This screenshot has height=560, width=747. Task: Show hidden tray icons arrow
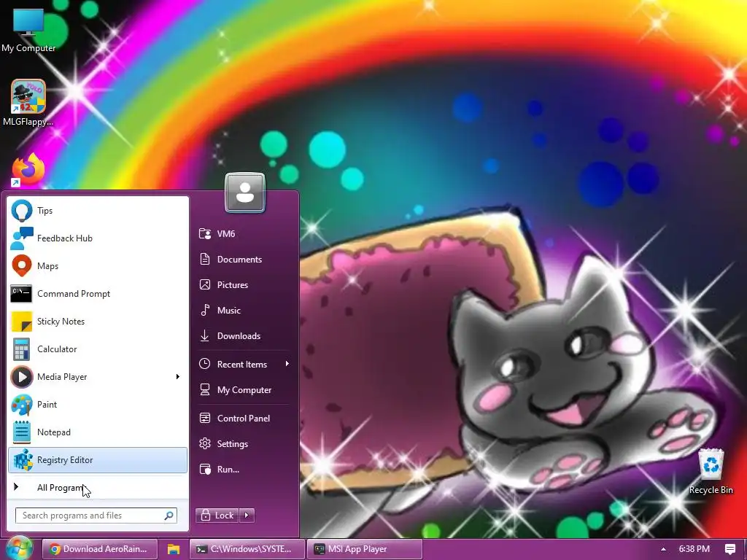click(663, 549)
